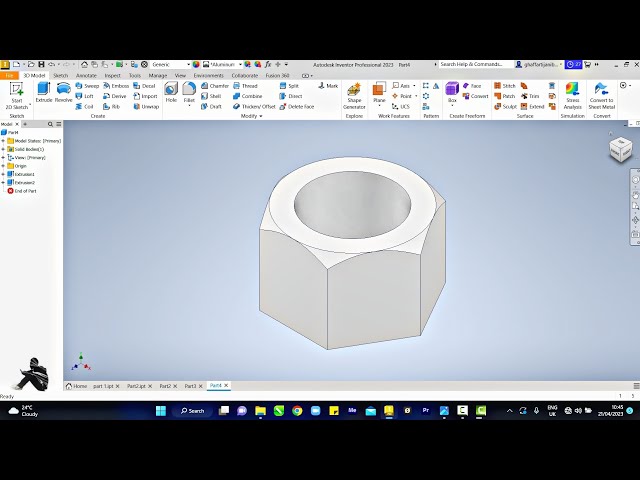Select the Decal tool
The image size is (640, 480).
click(x=144, y=86)
